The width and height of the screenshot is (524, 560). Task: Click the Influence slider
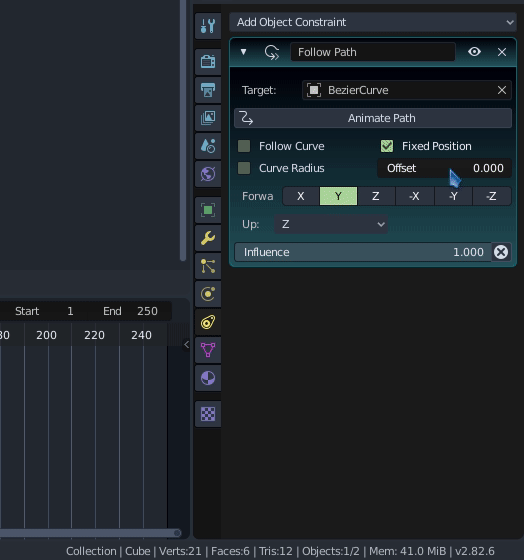[x=363, y=252]
